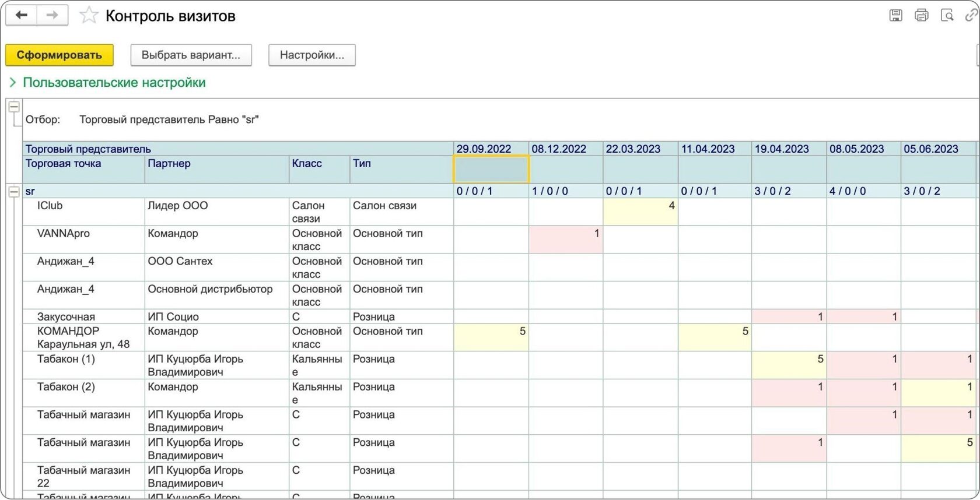
Task: Select the Класс column header
Action: (320, 170)
